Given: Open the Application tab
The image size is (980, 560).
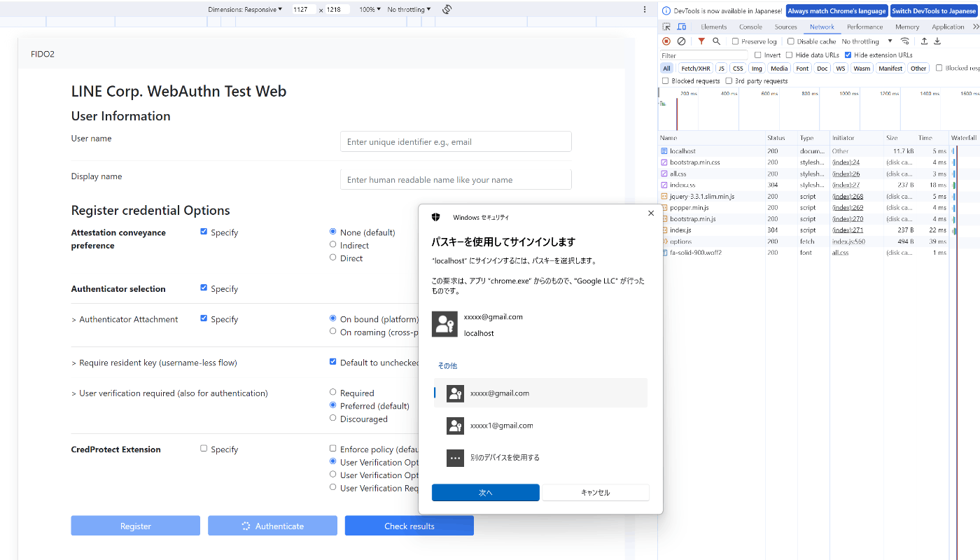Looking at the screenshot, I should point(948,27).
